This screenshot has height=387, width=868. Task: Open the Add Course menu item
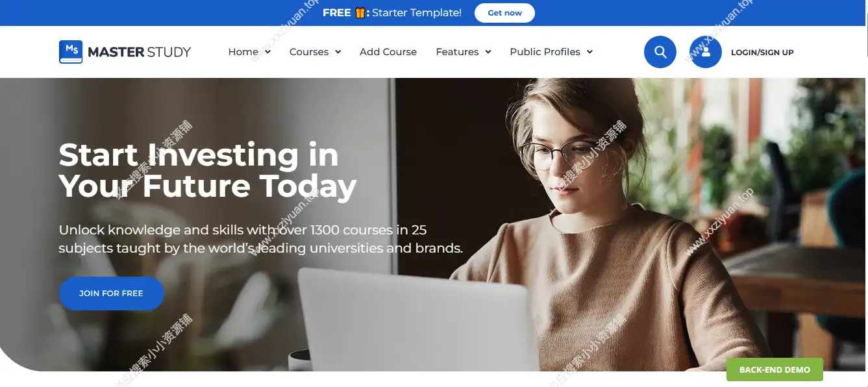coord(388,52)
